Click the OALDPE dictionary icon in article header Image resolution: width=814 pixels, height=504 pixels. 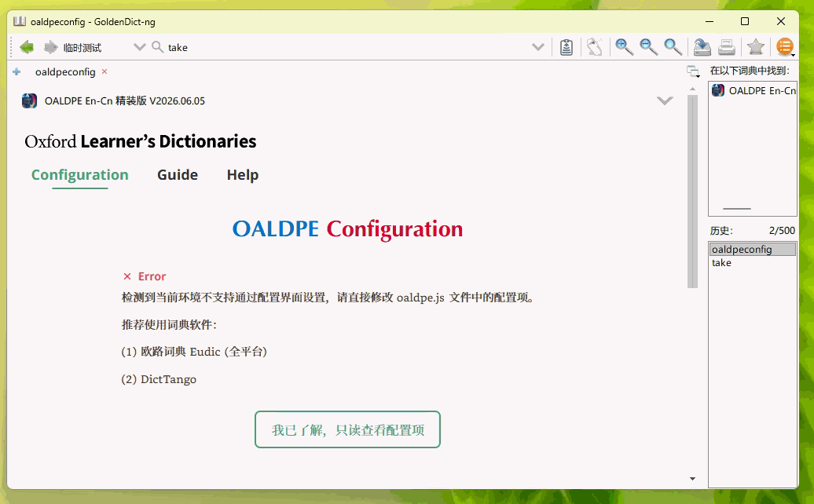30,100
